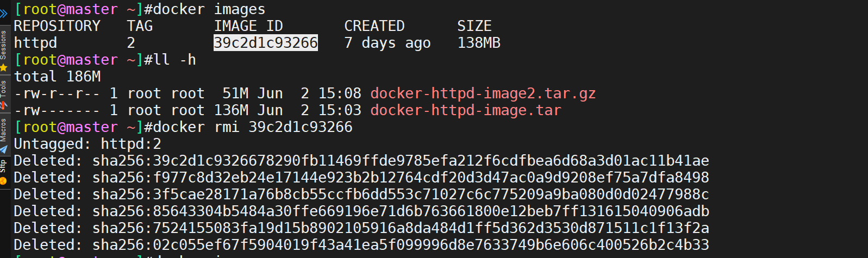The width and height of the screenshot is (868, 258).
Task: Click the 'total 186M' line
Action: pyautogui.click(x=57, y=77)
